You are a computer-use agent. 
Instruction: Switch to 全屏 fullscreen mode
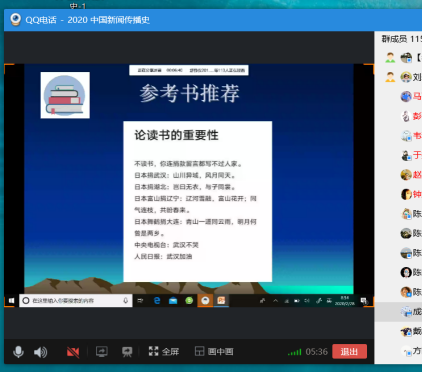click(164, 351)
